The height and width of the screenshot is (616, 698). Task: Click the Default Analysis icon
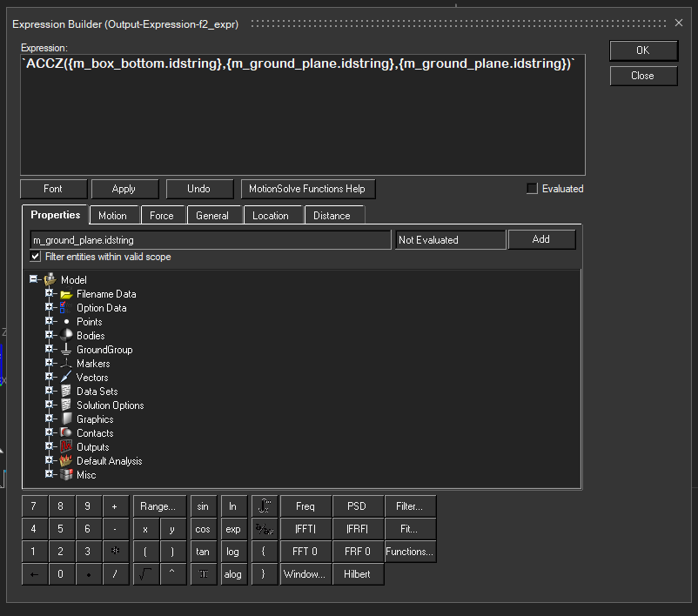coord(66,460)
